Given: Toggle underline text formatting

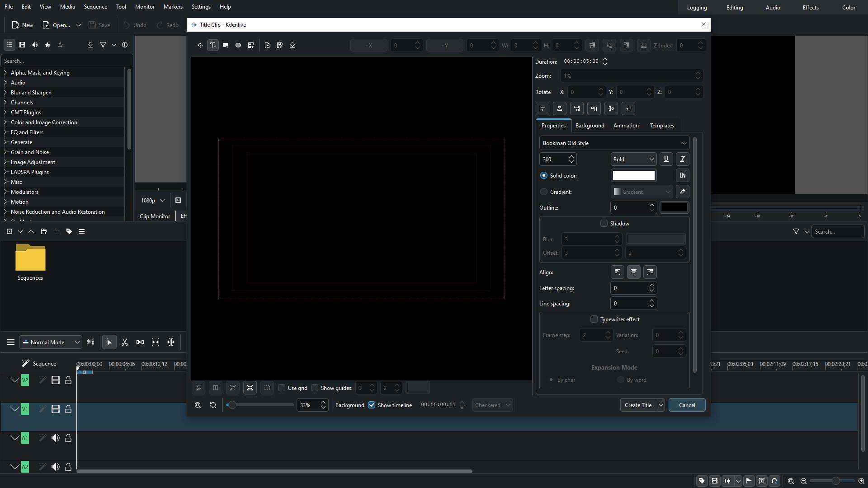Looking at the screenshot, I should 666,159.
